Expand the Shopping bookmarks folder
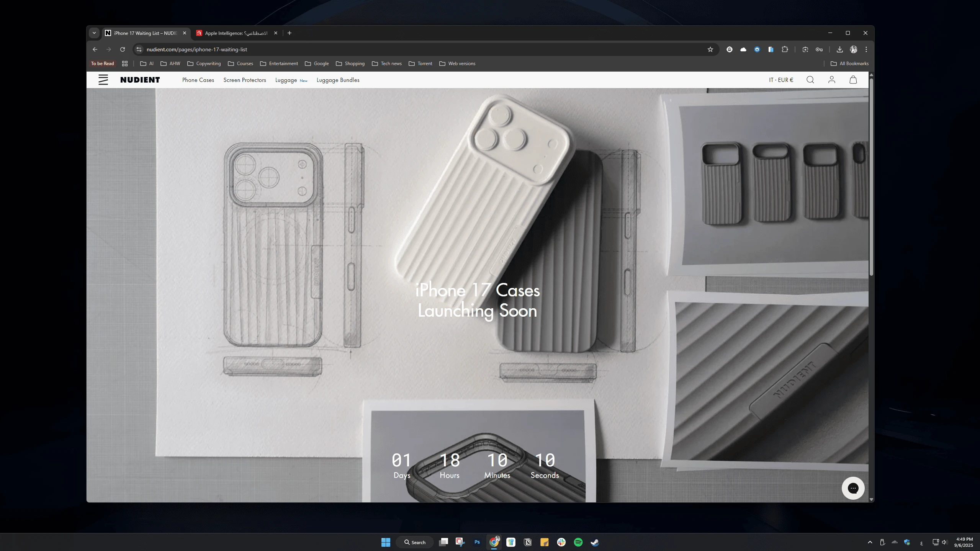Screen dimensions: 980x551 click(x=350, y=64)
